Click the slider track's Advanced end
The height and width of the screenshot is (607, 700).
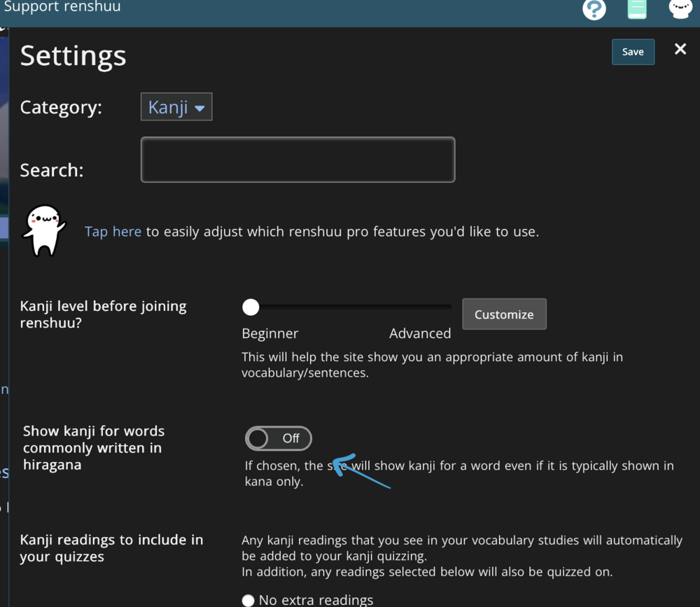pos(447,307)
